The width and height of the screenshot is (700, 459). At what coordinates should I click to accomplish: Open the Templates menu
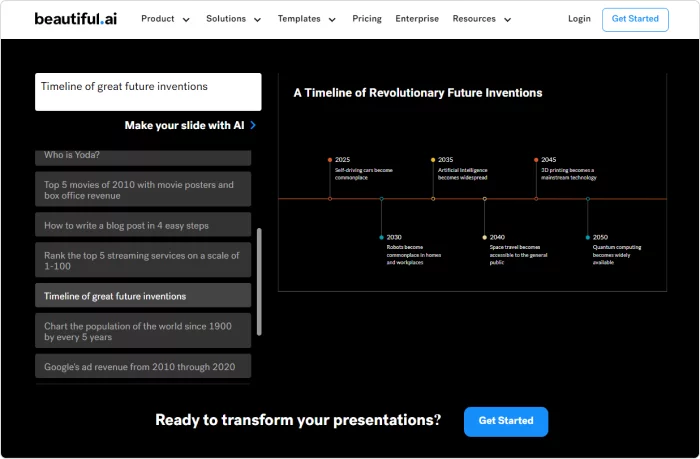[299, 19]
